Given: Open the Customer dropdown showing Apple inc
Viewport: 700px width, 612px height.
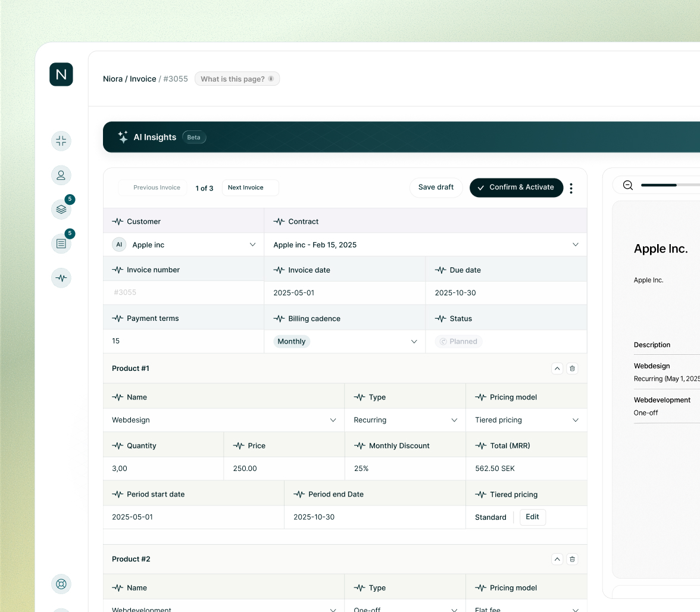Looking at the screenshot, I should [x=183, y=245].
